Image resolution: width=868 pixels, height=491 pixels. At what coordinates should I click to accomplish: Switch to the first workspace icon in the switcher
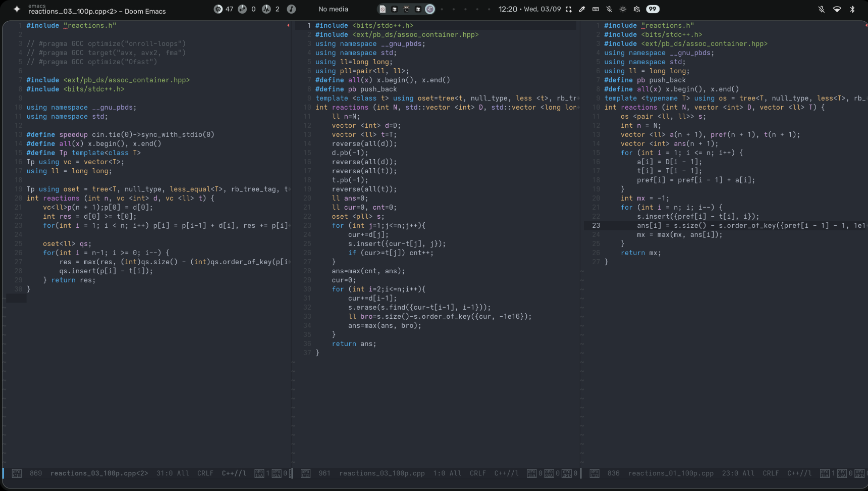coord(383,9)
